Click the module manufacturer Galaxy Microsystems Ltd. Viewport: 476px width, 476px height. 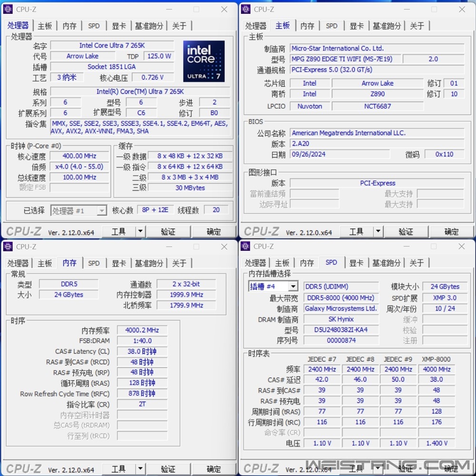coord(341,308)
